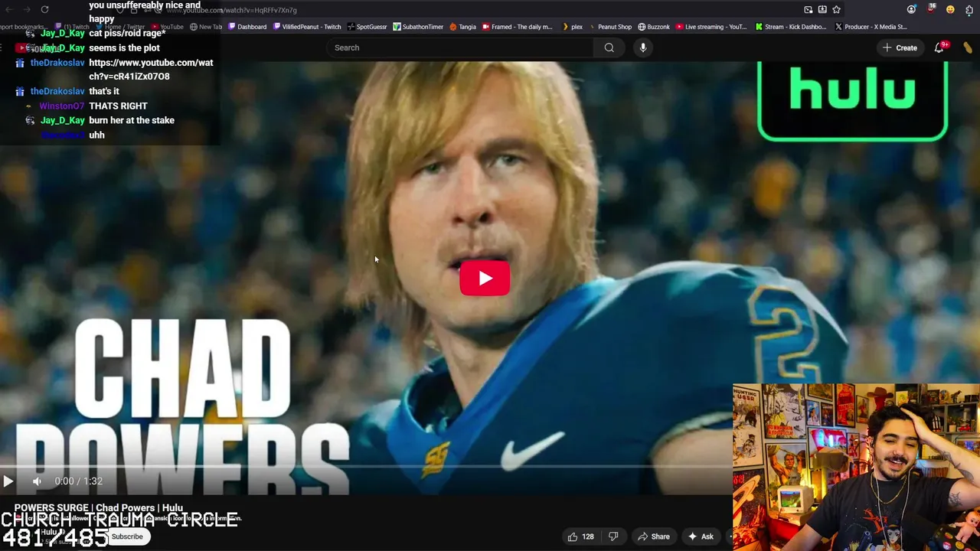Open the browser extensions puzzle icon
The image size is (980, 551).
(x=969, y=10)
